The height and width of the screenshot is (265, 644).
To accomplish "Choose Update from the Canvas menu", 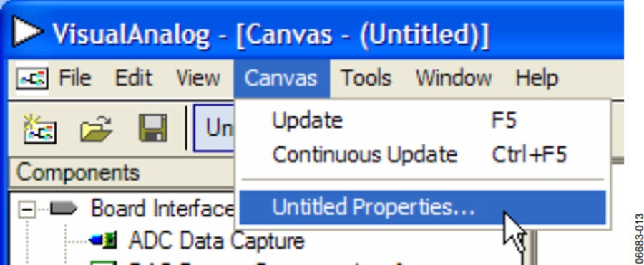I will [422, 121].
